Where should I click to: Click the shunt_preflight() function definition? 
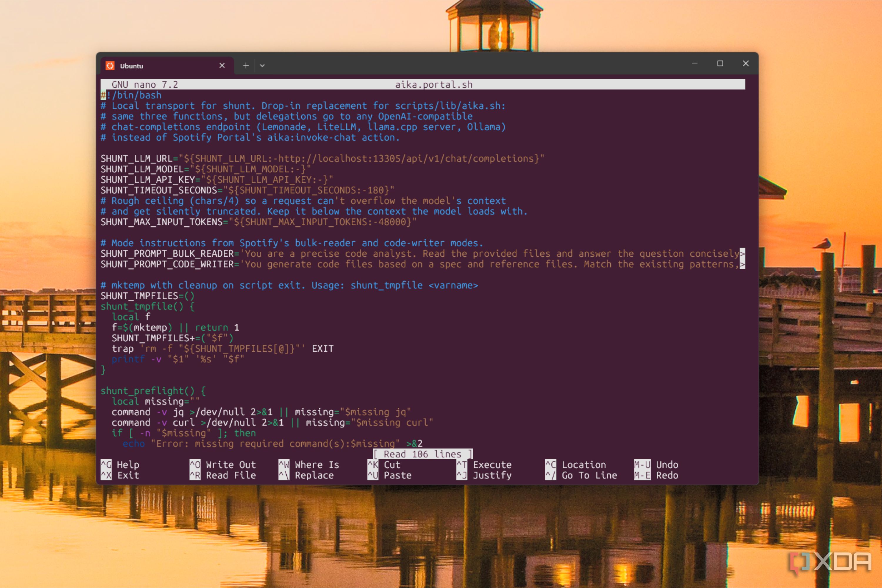point(153,391)
